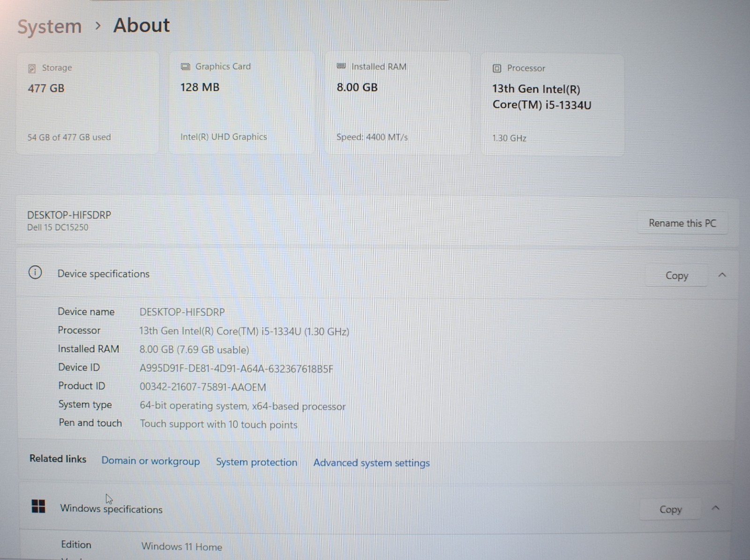The image size is (750, 560).
Task: Click the Rename this PC button
Action: coord(682,223)
